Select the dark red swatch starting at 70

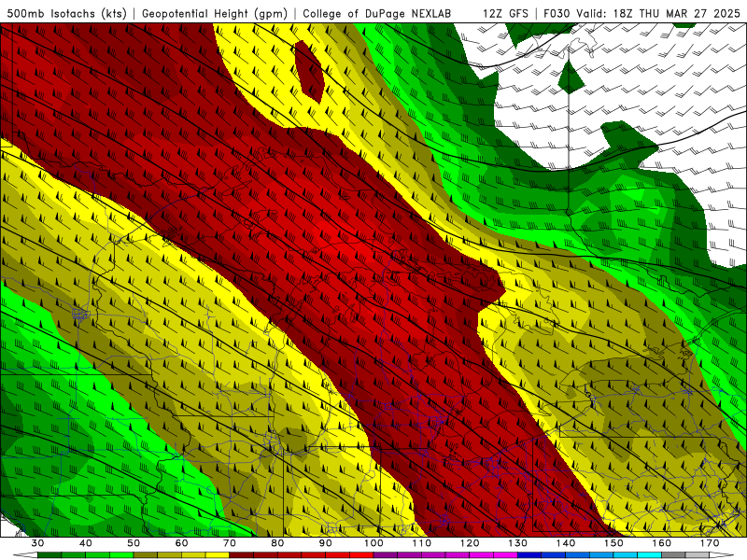click(242, 555)
